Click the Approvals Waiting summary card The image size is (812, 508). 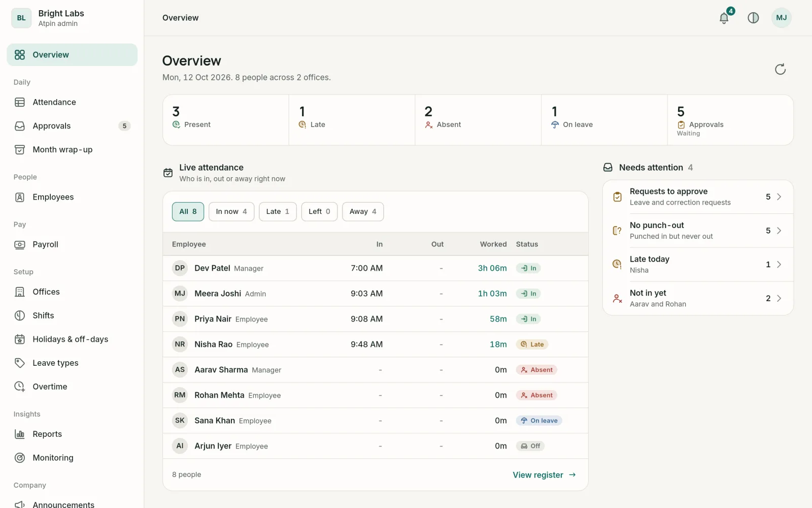pos(730,120)
